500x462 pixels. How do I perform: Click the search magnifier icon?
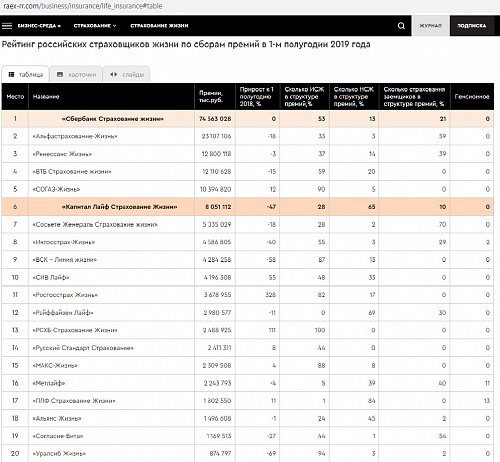click(x=401, y=26)
